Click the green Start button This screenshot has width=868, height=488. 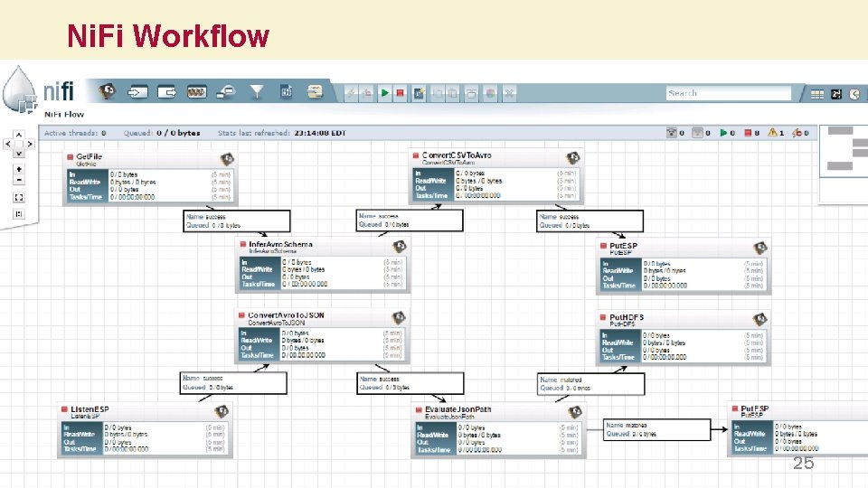(x=385, y=93)
